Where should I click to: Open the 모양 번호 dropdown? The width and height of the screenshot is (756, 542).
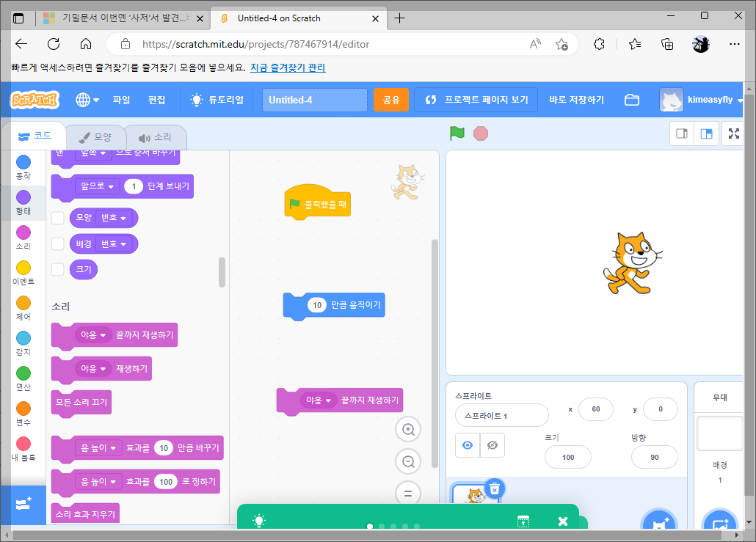(113, 218)
